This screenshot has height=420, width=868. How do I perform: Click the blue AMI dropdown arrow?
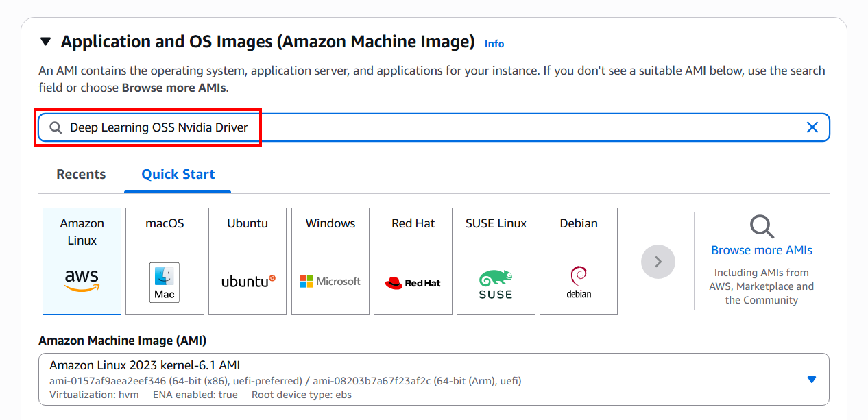coord(812,380)
